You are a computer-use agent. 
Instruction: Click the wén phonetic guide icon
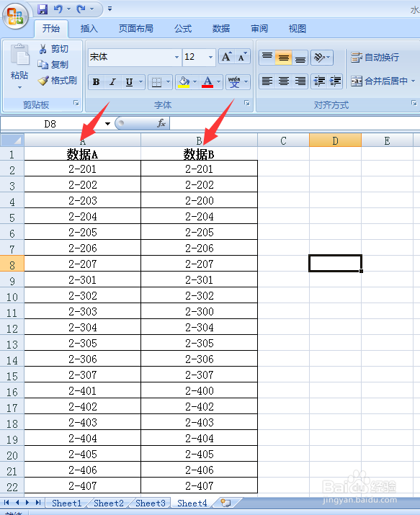[234, 82]
